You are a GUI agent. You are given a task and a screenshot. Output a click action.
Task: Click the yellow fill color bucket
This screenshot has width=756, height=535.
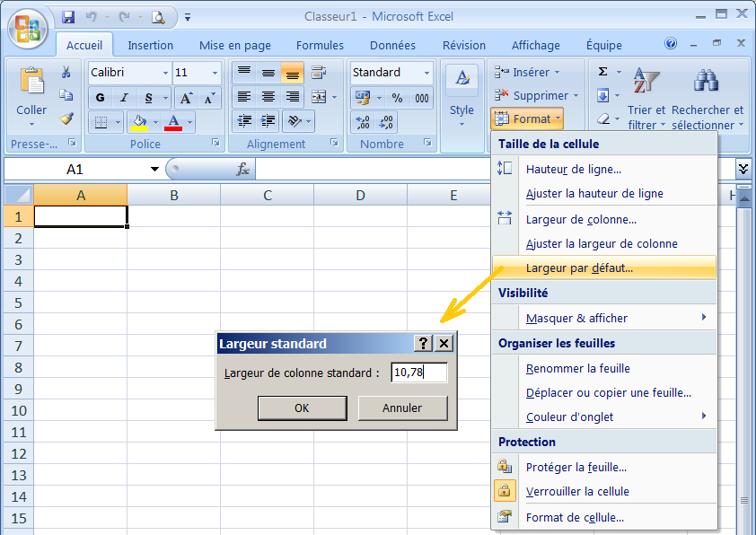click(139, 121)
